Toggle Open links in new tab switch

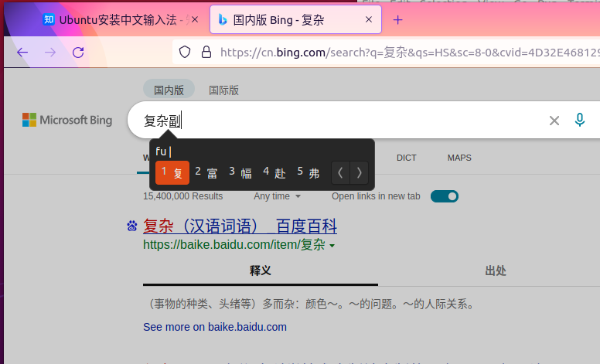point(445,196)
